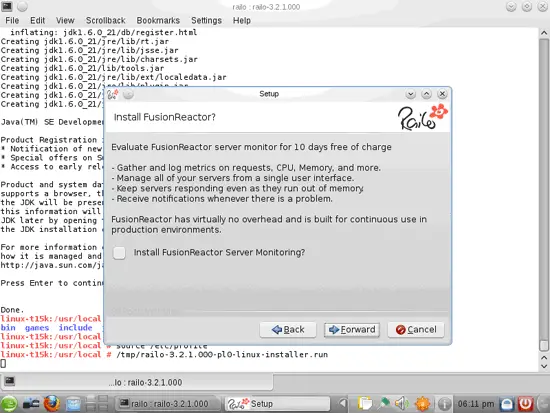This screenshot has height=413, width=550.
Task: Cancel the Railo setup wizard
Action: (x=416, y=330)
